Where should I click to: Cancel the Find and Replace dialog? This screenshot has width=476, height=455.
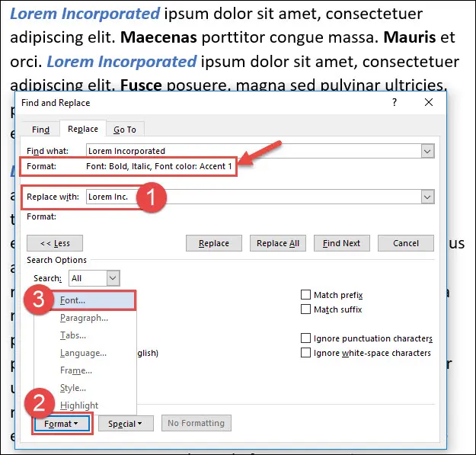[406, 243]
